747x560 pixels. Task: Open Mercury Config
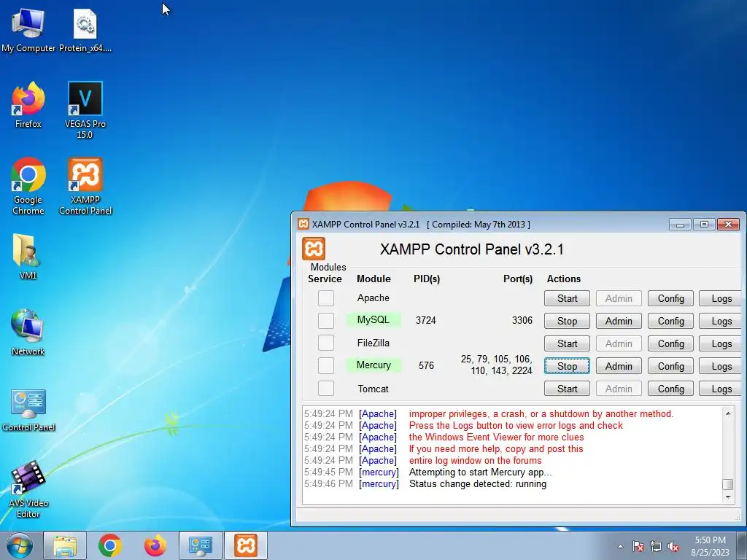pyautogui.click(x=671, y=366)
